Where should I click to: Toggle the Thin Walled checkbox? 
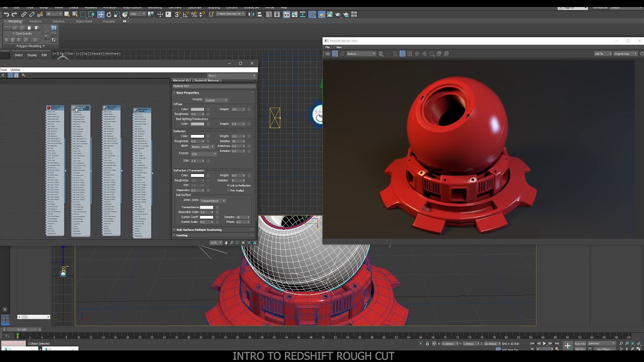pyautogui.click(x=228, y=191)
